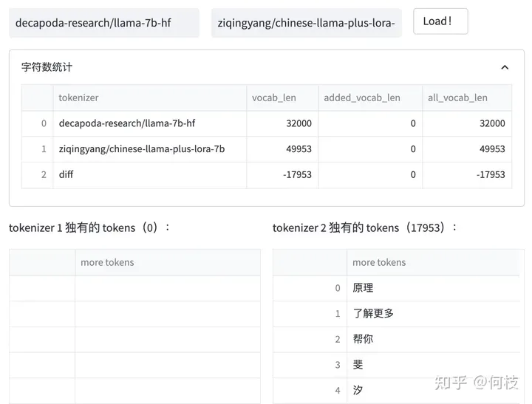Screen dimensions: 532x404
Task: Select added_vocab_len 0 in the chinese-llama row
Action: (x=370, y=149)
